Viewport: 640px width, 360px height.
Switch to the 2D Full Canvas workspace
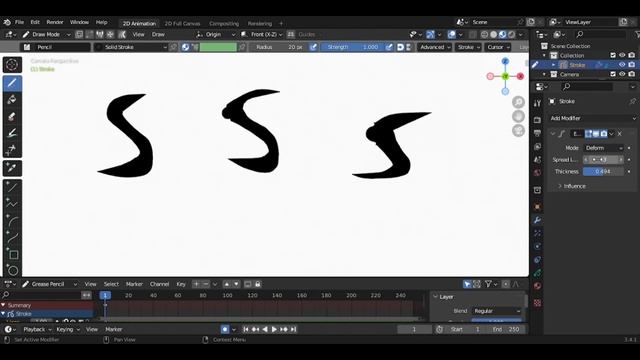click(182, 24)
